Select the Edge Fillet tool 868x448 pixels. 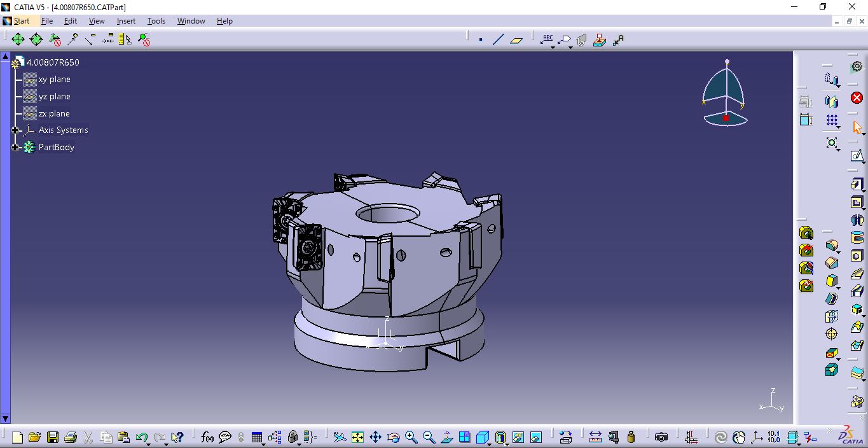tap(832, 245)
